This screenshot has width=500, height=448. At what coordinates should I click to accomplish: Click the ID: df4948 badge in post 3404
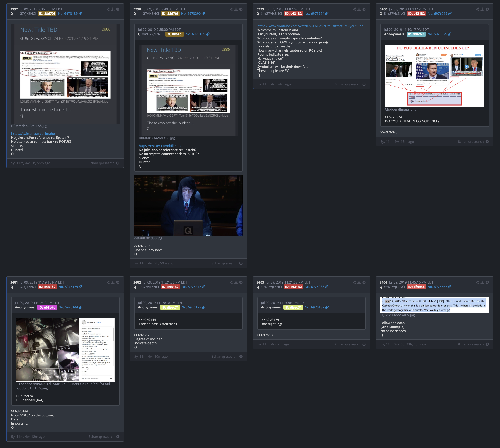pos(416,287)
